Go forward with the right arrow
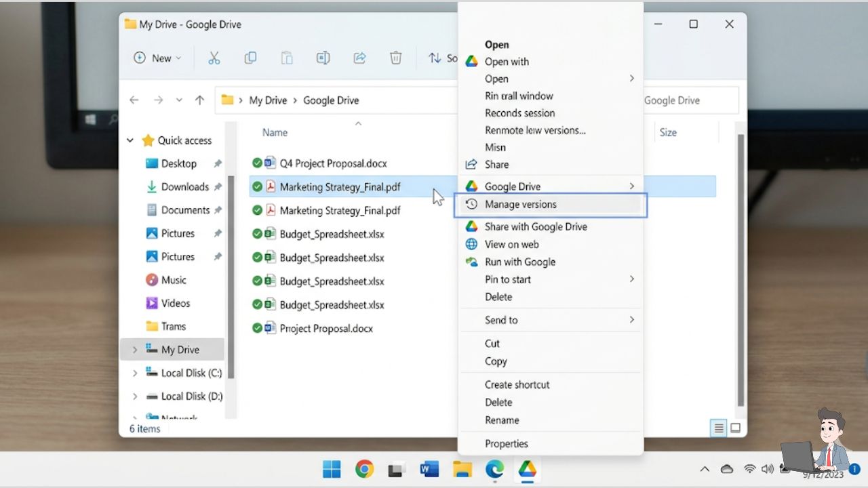The height and width of the screenshot is (488, 868). [x=158, y=100]
